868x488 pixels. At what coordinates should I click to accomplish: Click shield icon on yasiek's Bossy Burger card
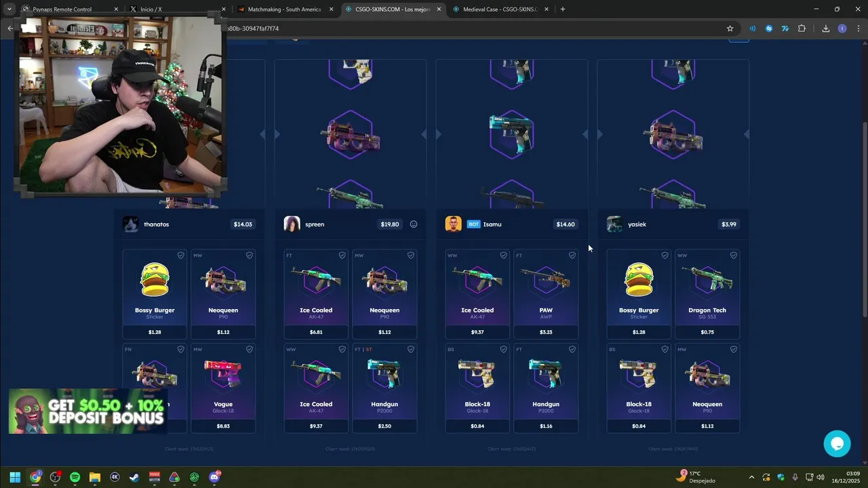[x=665, y=256]
